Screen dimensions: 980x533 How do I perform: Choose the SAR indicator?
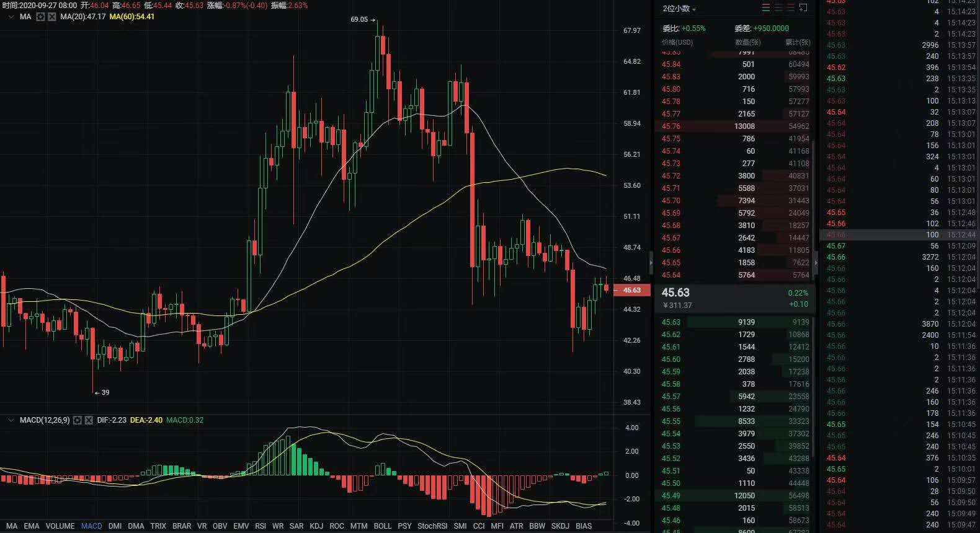coord(296,526)
